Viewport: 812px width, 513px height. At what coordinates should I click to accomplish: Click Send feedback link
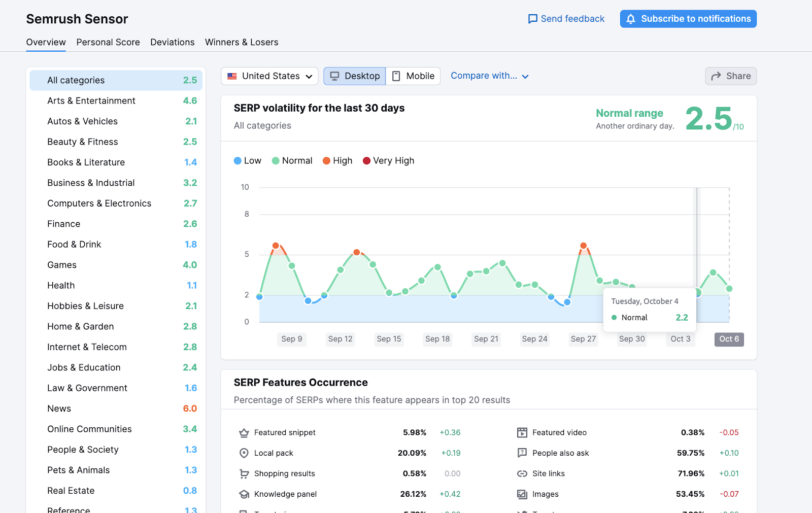[x=566, y=19]
